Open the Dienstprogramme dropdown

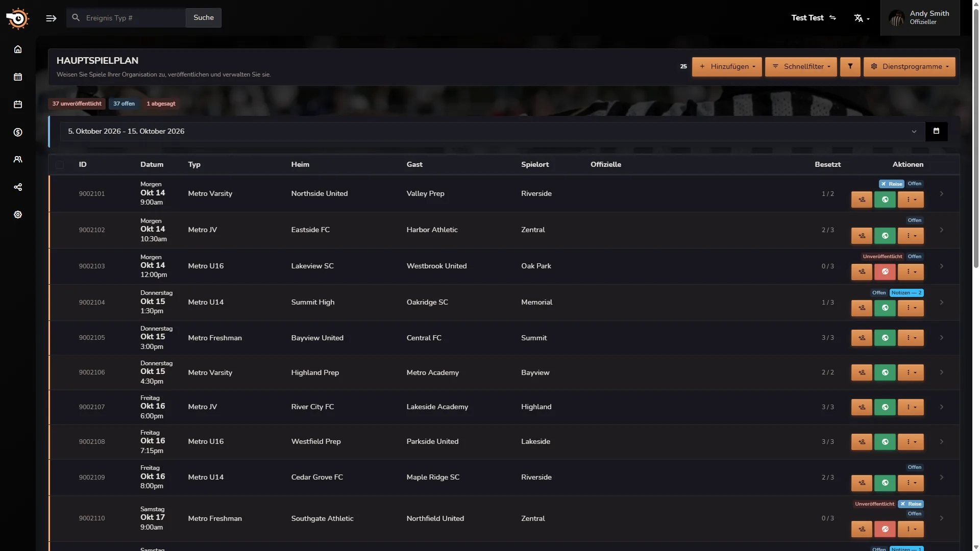pos(909,67)
